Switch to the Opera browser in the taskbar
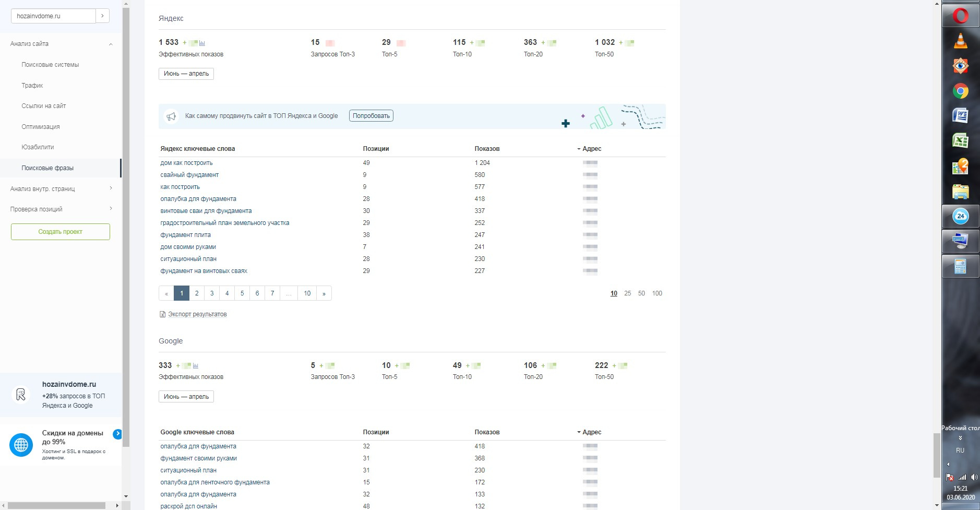Viewport: 980px width, 510px height. coord(960,16)
